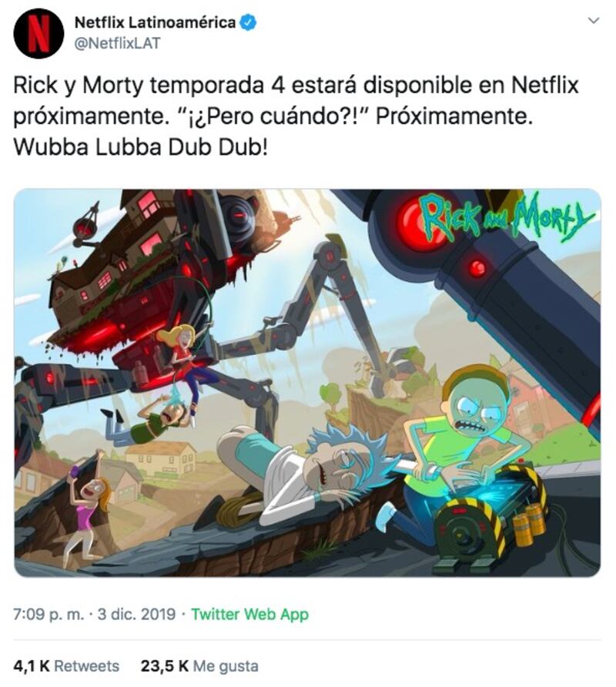
Task: Click the tweet timestamp 7:09 p. m.
Action: pos(49,615)
